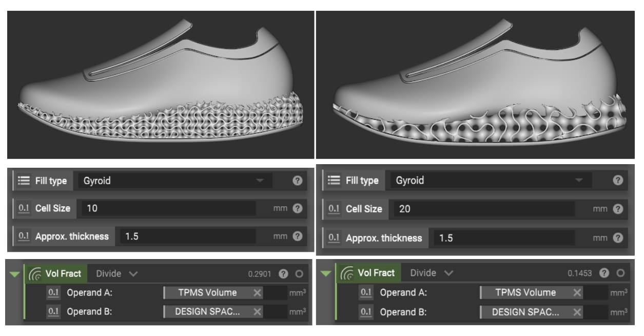644x336 pixels.
Task: Collapse the Vol Fract block showing 0.2901
Action: (15, 274)
